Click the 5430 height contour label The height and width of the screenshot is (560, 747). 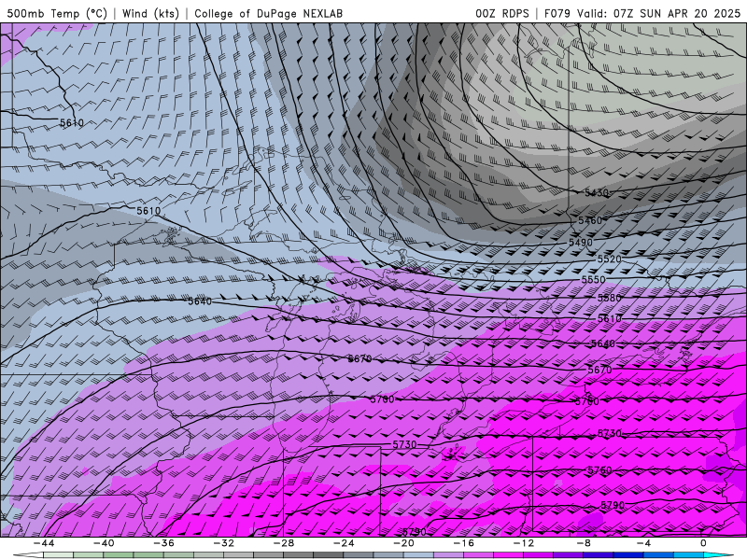click(597, 193)
